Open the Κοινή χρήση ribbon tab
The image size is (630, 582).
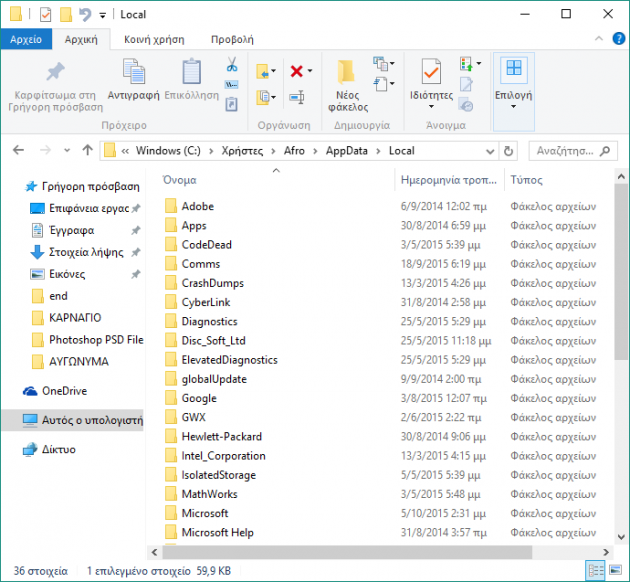point(153,39)
